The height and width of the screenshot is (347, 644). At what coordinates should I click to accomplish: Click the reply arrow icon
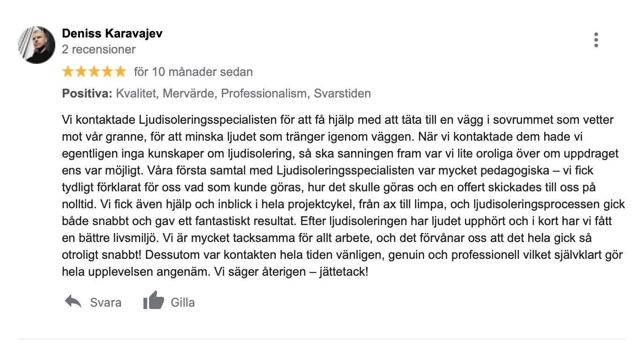73,302
